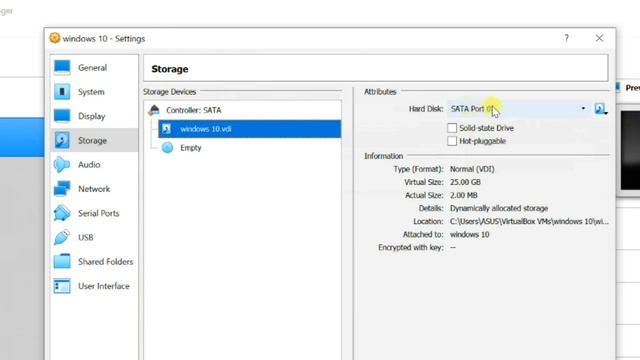Click the Normal (VDI) type value
The height and width of the screenshot is (360, 640).
click(x=472, y=169)
